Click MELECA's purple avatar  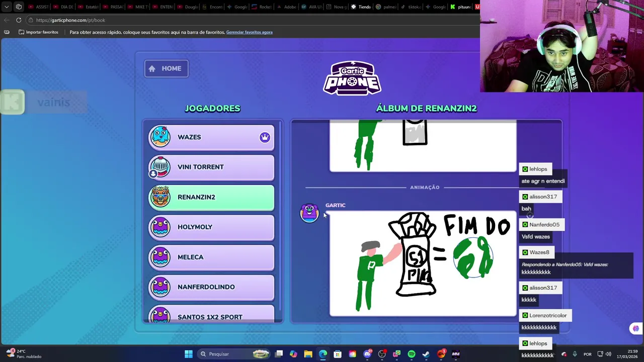160,256
